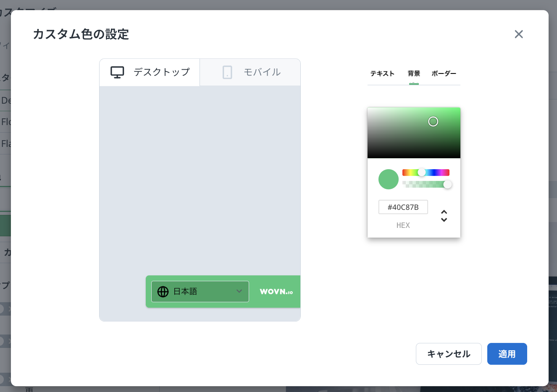Open the ボーダー tab

tap(444, 73)
